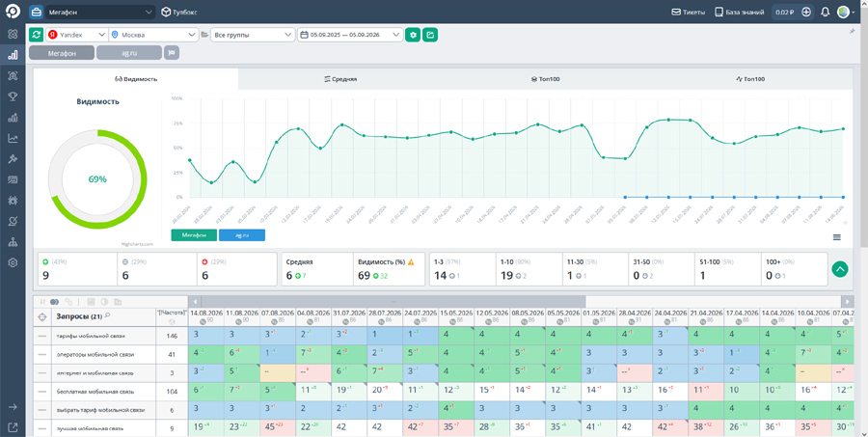This screenshot has width=868, height=437.
Task: Click the Частота column header
Action: pos(172,316)
